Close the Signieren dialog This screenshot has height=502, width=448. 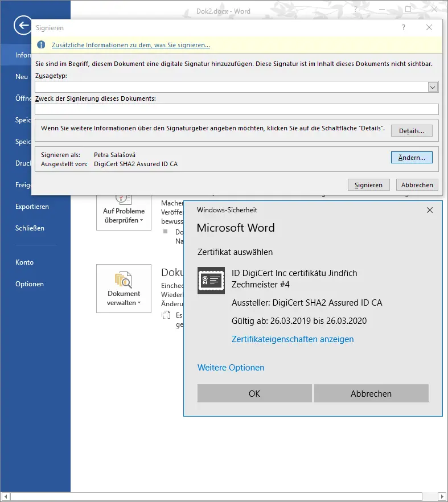(429, 27)
